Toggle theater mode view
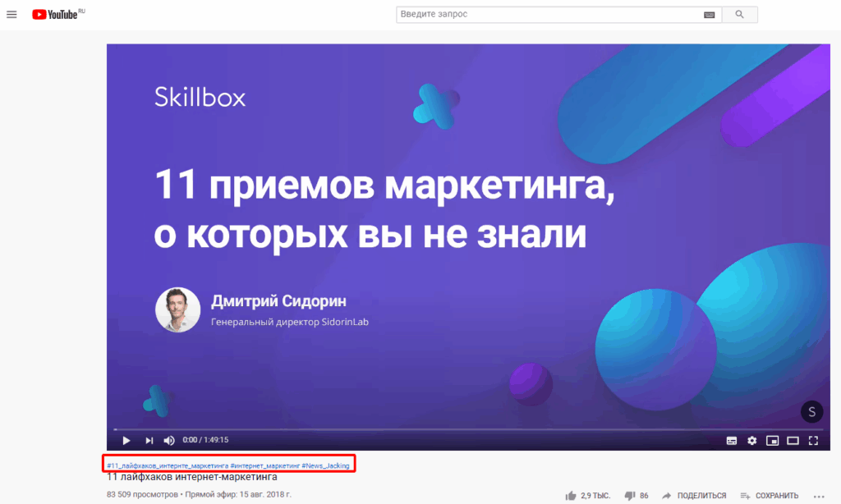 tap(793, 441)
